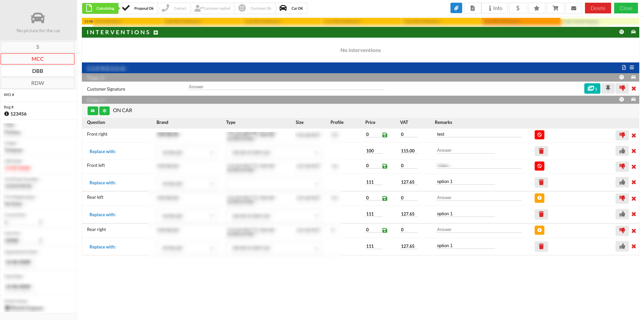Click the orange segment of timeline bar

tap(521, 21)
